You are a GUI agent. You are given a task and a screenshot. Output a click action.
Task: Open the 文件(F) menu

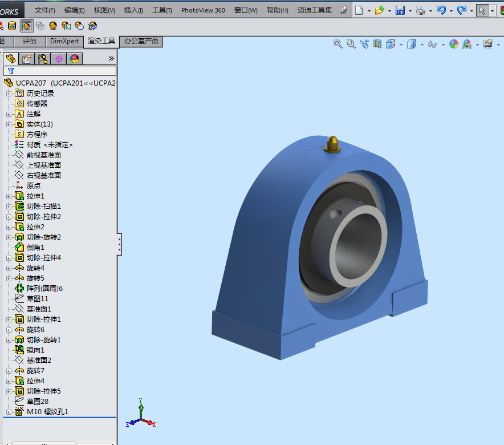pyautogui.click(x=44, y=10)
